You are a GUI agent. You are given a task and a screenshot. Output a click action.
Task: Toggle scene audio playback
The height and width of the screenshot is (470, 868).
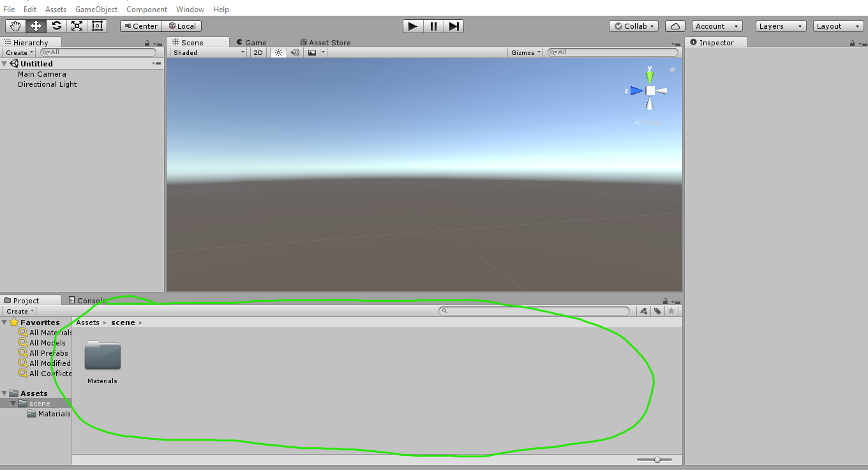click(x=295, y=52)
